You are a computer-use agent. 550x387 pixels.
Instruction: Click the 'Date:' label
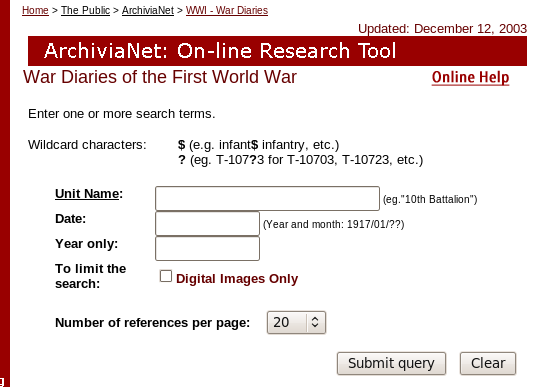[71, 219]
